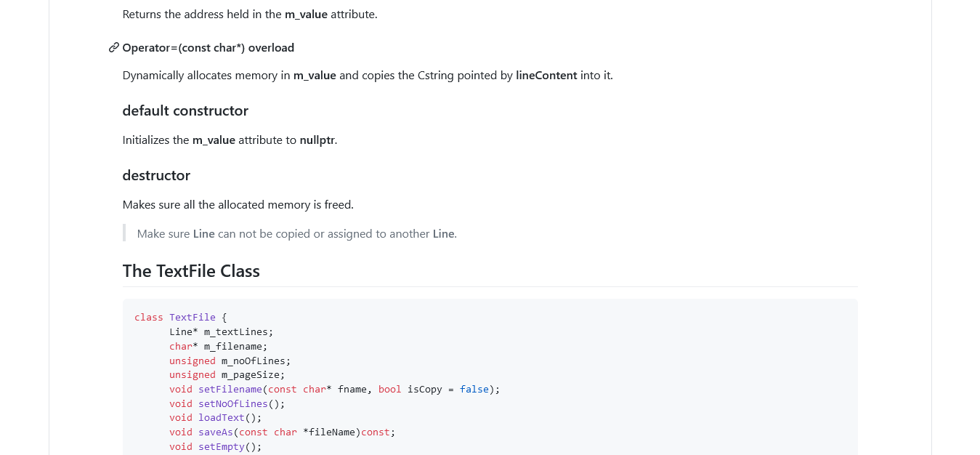The width and height of the screenshot is (980, 455).
Task: Select the setEmpty function at code block bottom
Action: (221, 446)
